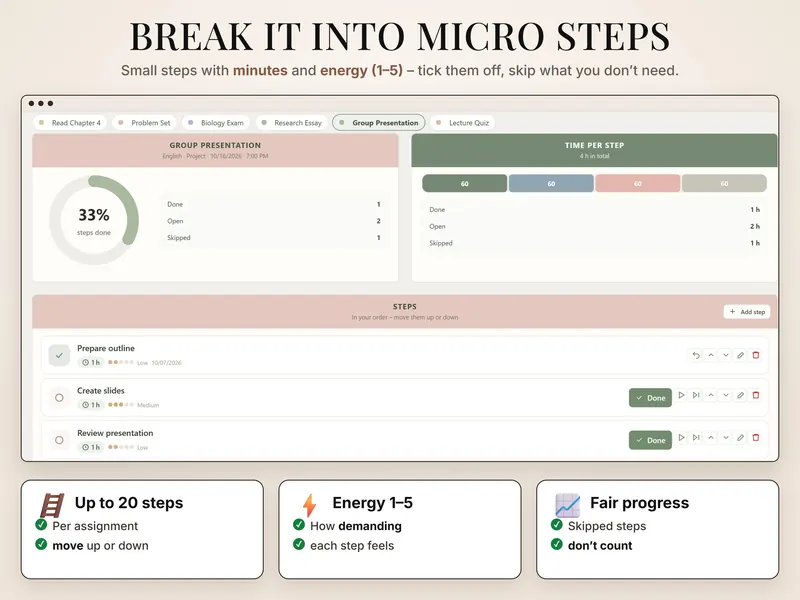This screenshot has width=800, height=600.
Task: Move Create slides step down
Action: pos(726,395)
